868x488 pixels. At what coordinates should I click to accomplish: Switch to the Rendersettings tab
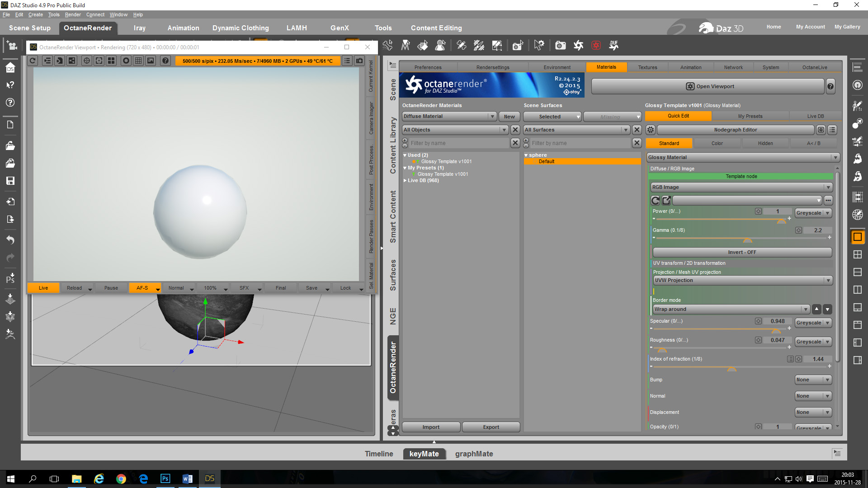point(492,67)
